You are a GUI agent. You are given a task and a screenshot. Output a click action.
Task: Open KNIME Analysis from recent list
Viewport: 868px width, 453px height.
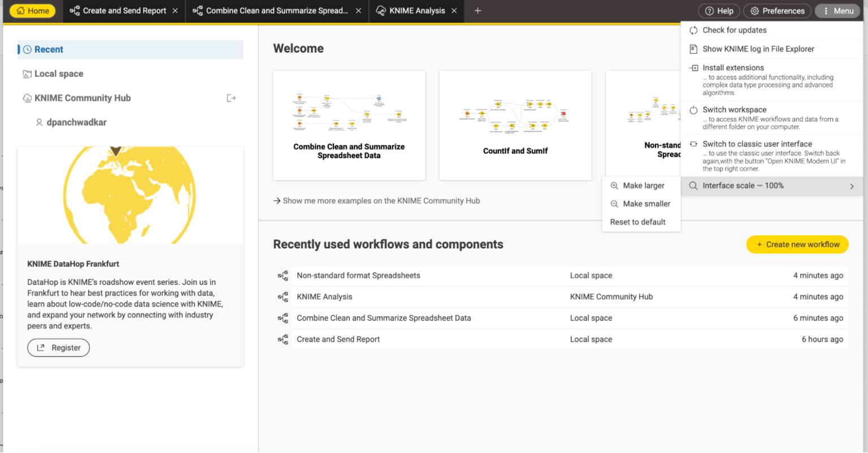561,297
